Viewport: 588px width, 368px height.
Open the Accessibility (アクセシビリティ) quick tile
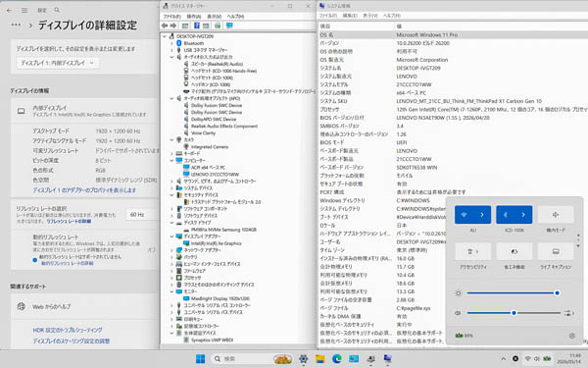[473, 251]
